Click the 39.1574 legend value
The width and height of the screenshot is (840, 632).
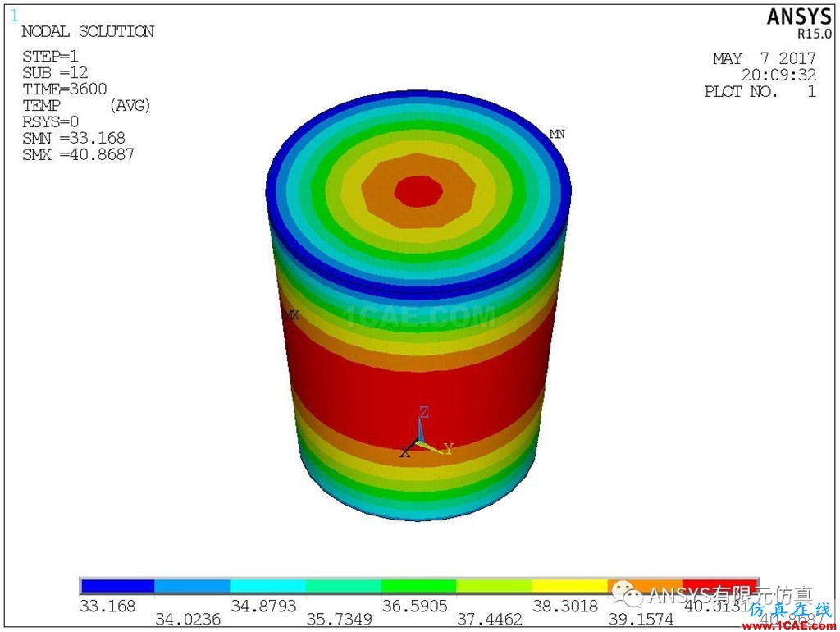pyautogui.click(x=641, y=620)
